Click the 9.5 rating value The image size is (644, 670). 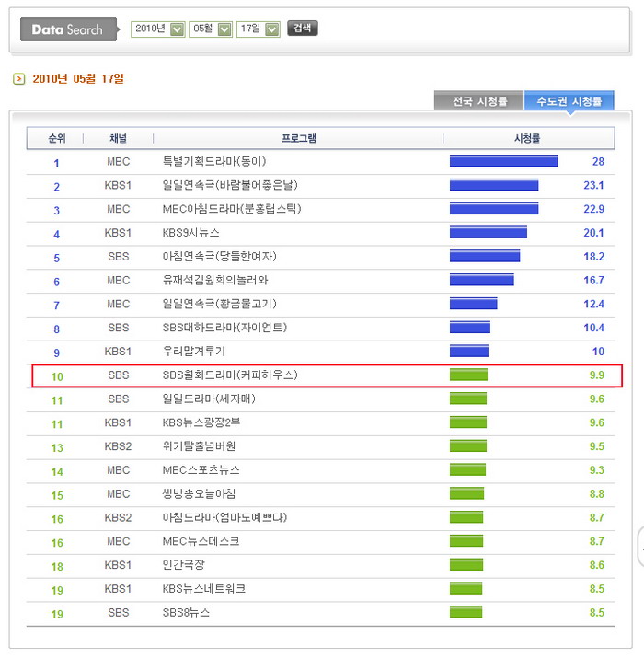[596, 446]
